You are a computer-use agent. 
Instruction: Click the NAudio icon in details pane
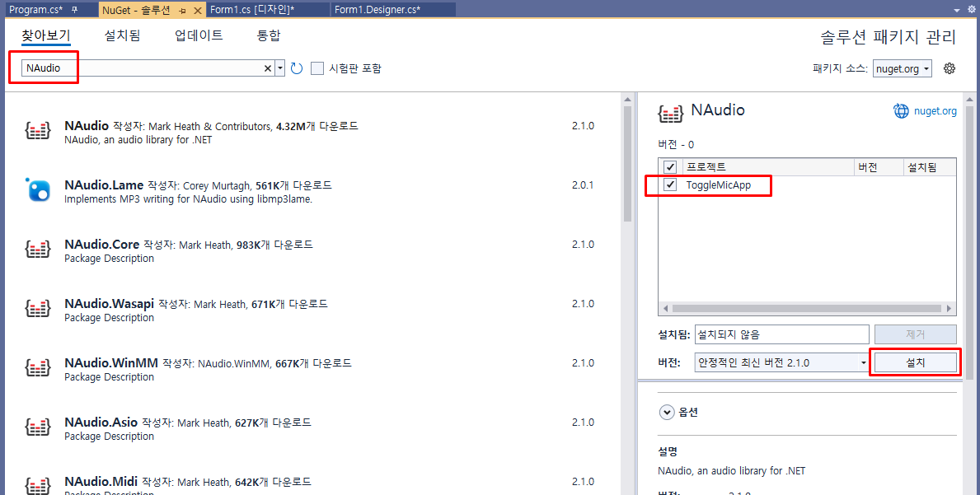(x=671, y=114)
